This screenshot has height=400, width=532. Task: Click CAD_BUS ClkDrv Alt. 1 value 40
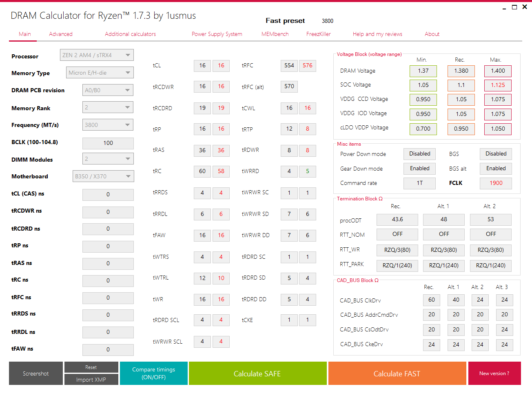click(456, 300)
